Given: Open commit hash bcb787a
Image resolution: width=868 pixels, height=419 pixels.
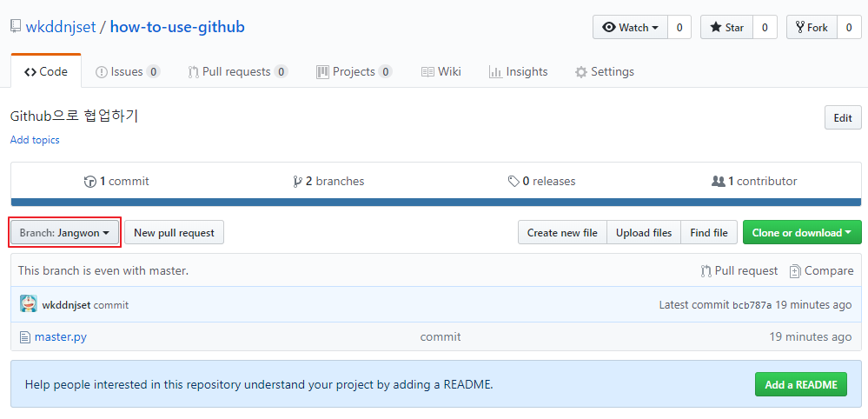Looking at the screenshot, I should coord(752,305).
